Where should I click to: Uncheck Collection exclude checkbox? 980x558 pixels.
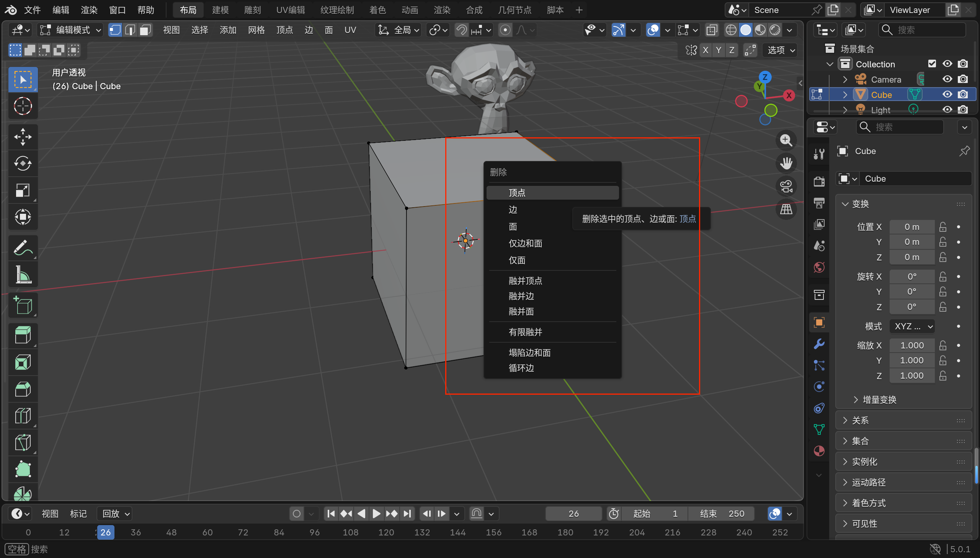coord(932,63)
